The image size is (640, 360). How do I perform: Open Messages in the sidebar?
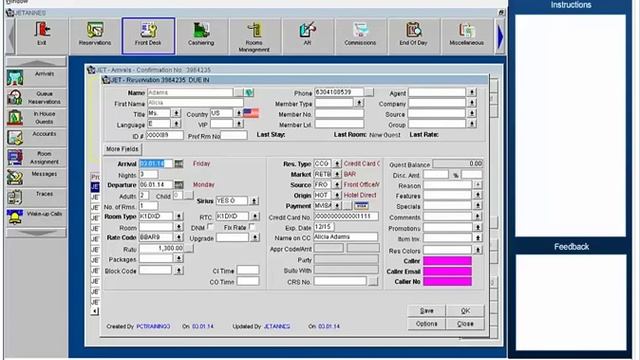pyautogui.click(x=36, y=177)
